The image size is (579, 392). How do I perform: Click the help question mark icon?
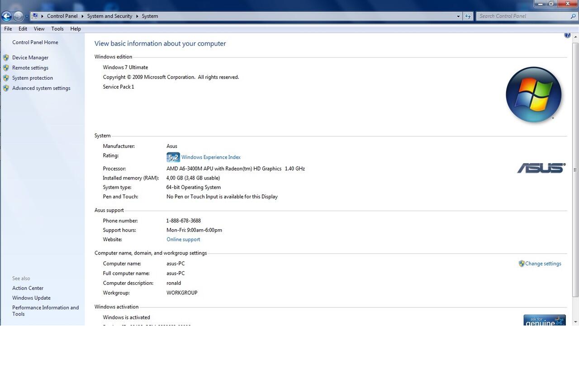pyautogui.click(x=567, y=35)
